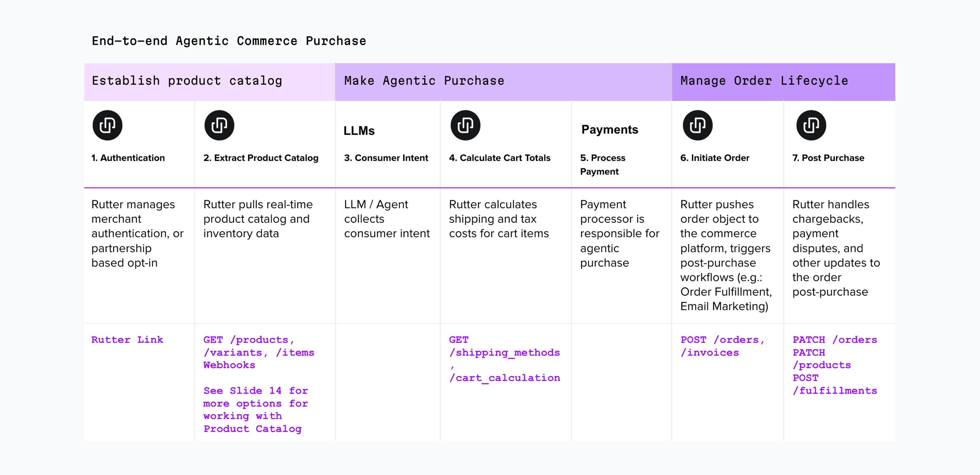Screen dimensions: 980x475
Task: Click the Payments column label
Action: pos(609,129)
